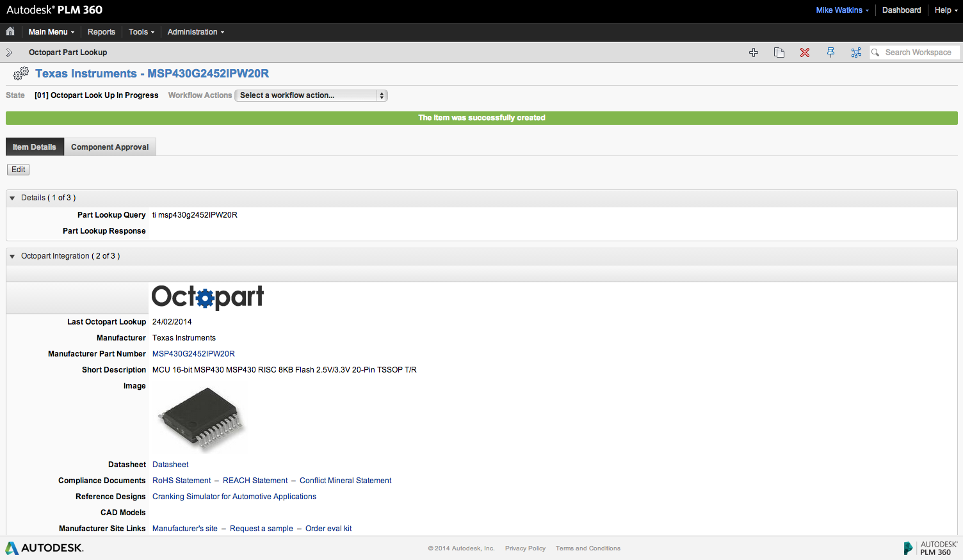Open the workflow action select box

coord(311,95)
